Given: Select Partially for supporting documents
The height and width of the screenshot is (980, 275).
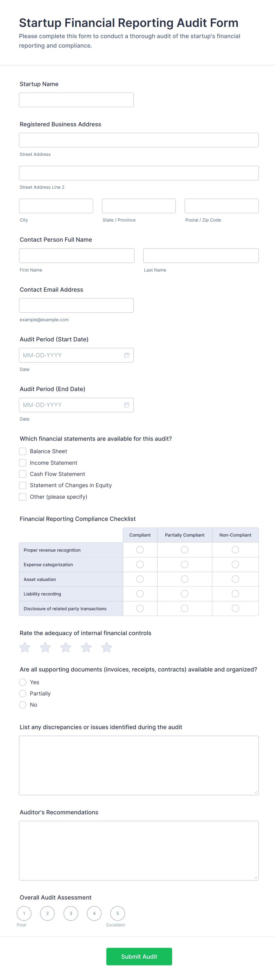Looking at the screenshot, I should (x=23, y=694).
